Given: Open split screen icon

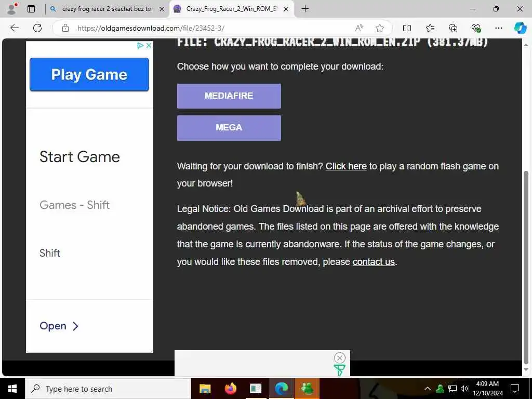Looking at the screenshot, I should click(x=407, y=28).
